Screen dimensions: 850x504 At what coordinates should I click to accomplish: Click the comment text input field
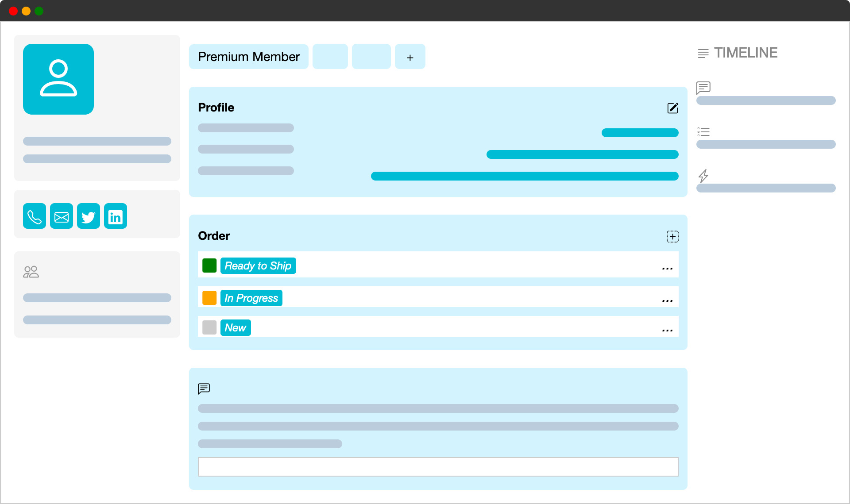pyautogui.click(x=438, y=467)
